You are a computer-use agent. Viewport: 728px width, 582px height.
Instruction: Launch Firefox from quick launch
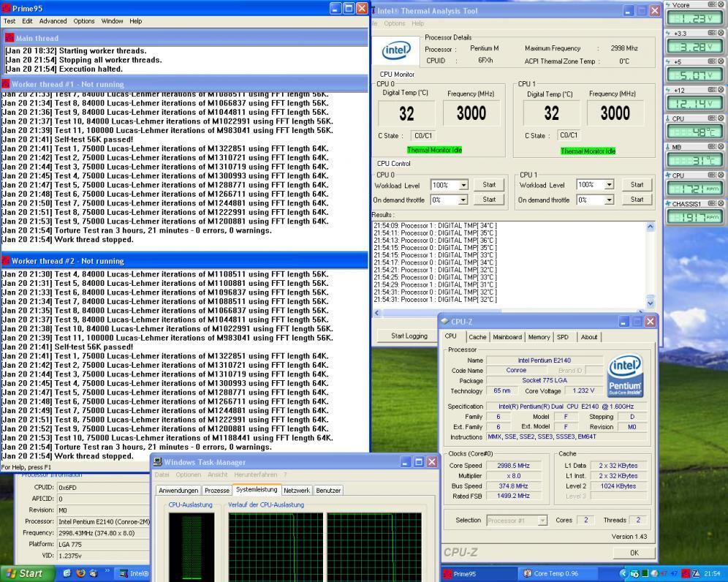80,573
